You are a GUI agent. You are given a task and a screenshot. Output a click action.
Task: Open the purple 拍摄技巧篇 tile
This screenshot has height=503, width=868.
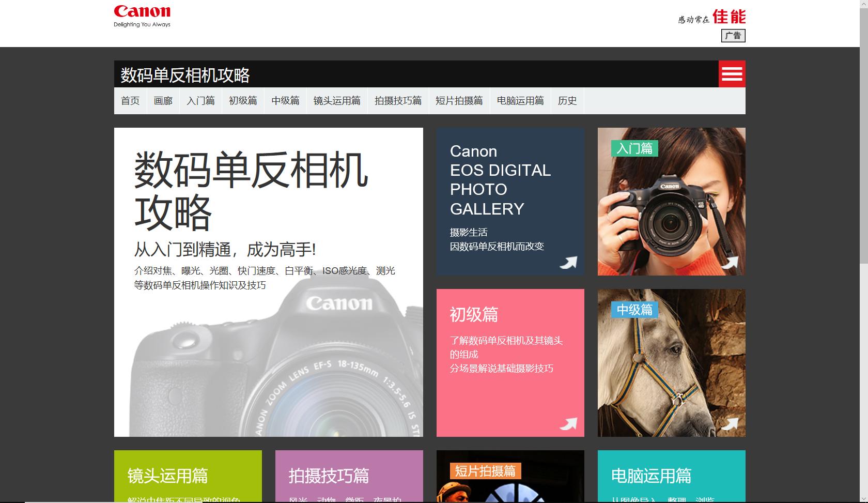349,477
